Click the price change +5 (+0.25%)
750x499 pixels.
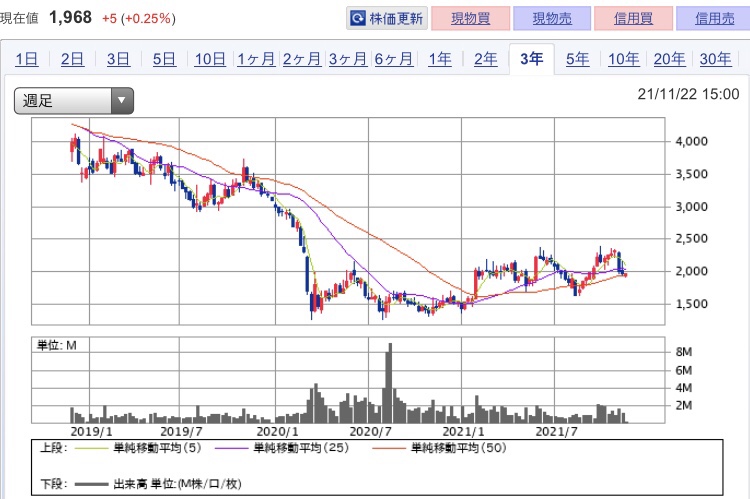coord(139,19)
